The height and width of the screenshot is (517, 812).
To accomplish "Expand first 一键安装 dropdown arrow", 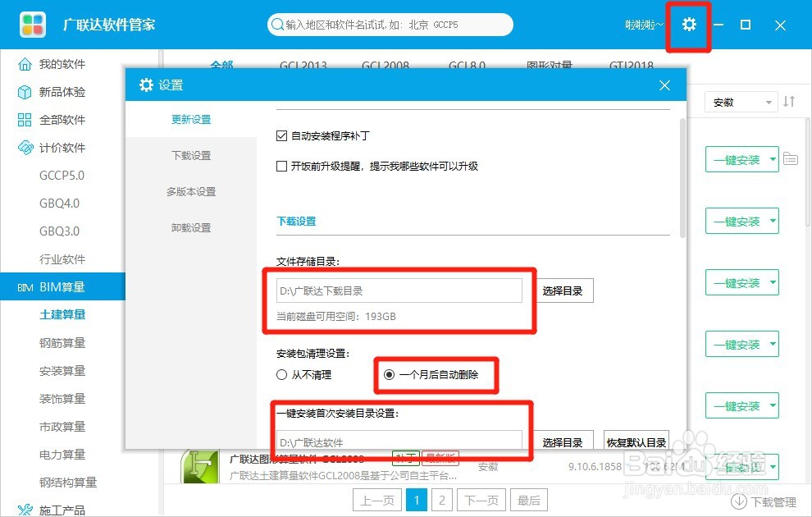I will 773,159.
